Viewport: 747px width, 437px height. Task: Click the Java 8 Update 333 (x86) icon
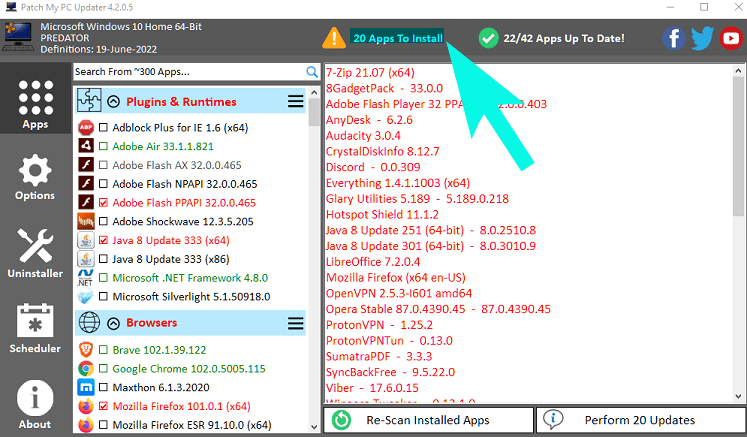86,259
